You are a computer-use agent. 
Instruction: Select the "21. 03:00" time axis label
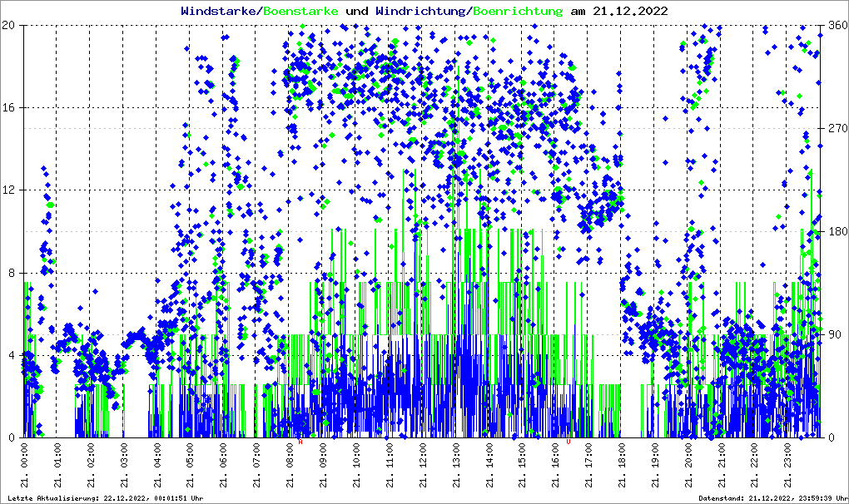124,465
